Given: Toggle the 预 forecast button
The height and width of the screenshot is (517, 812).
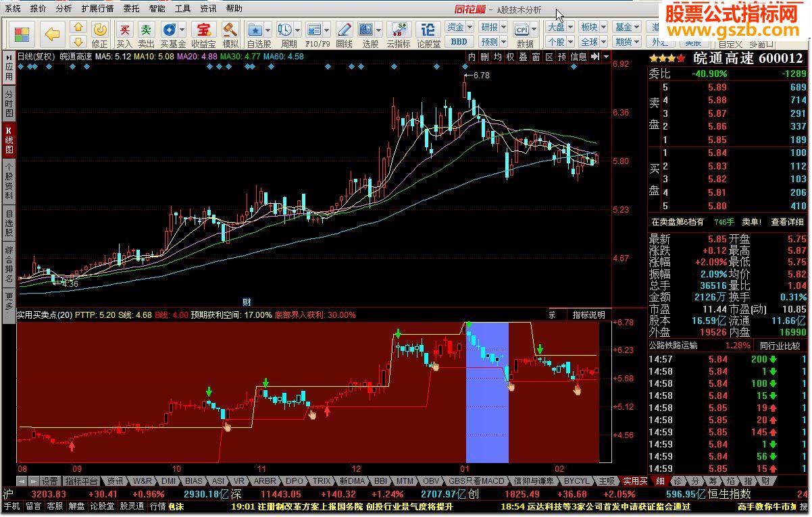Looking at the screenshot, I should [x=561, y=57].
